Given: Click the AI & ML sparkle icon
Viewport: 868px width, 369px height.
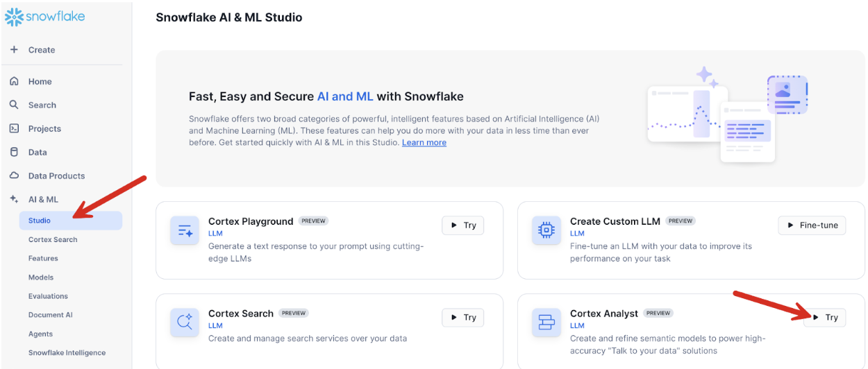Looking at the screenshot, I should 14,199.
